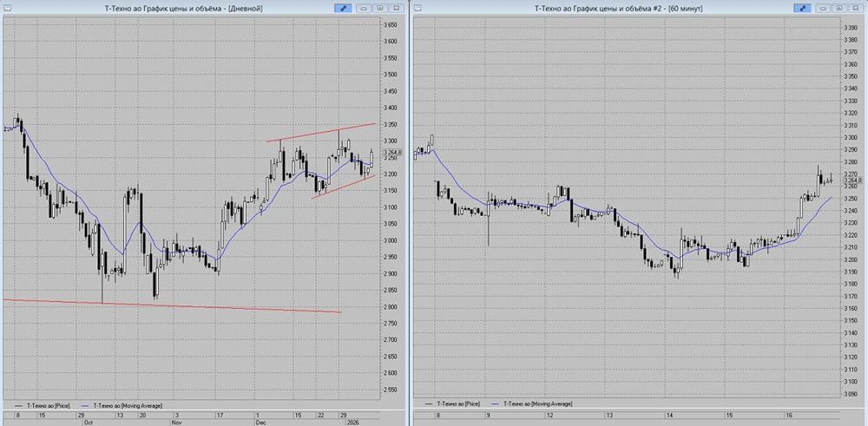Select the upper red channel line near 3 300

(x=321, y=132)
